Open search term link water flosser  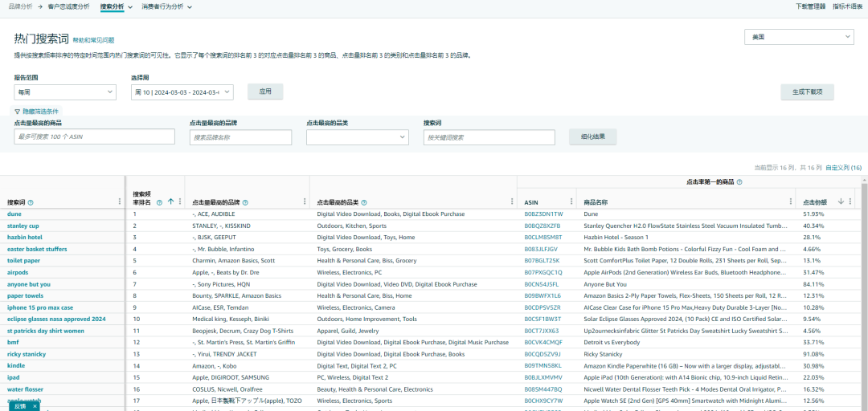point(25,389)
